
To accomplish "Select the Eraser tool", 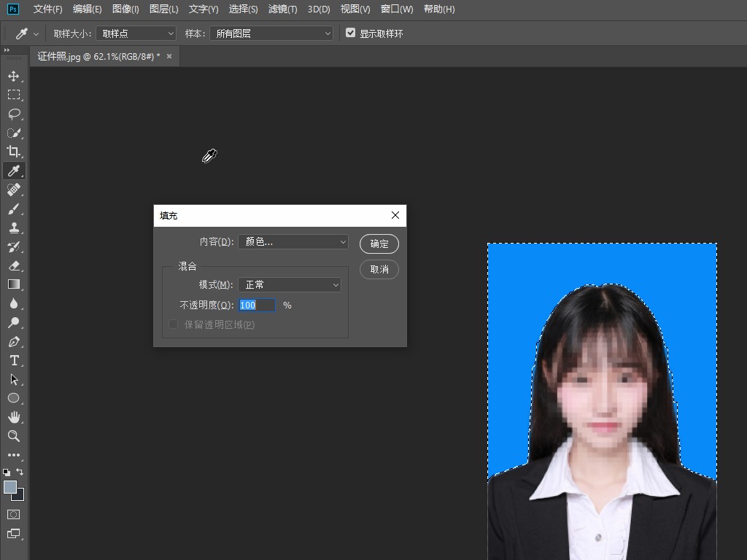I will pos(13,265).
